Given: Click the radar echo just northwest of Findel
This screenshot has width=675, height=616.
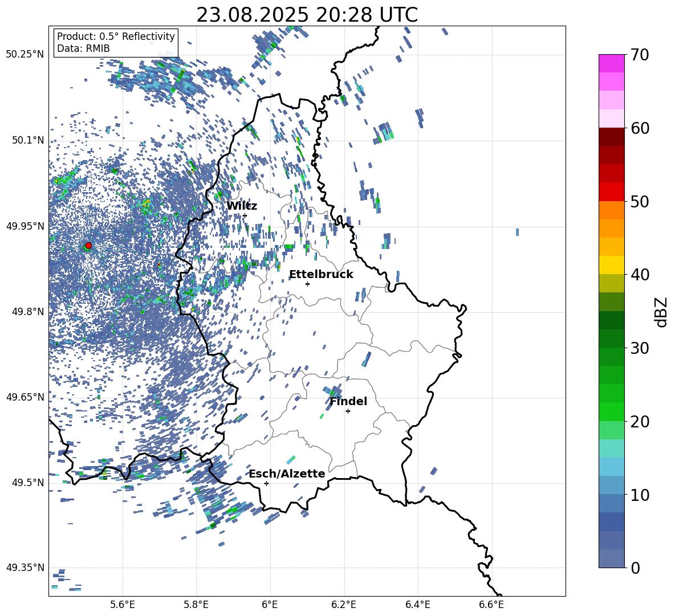Looking at the screenshot, I should point(333,391).
